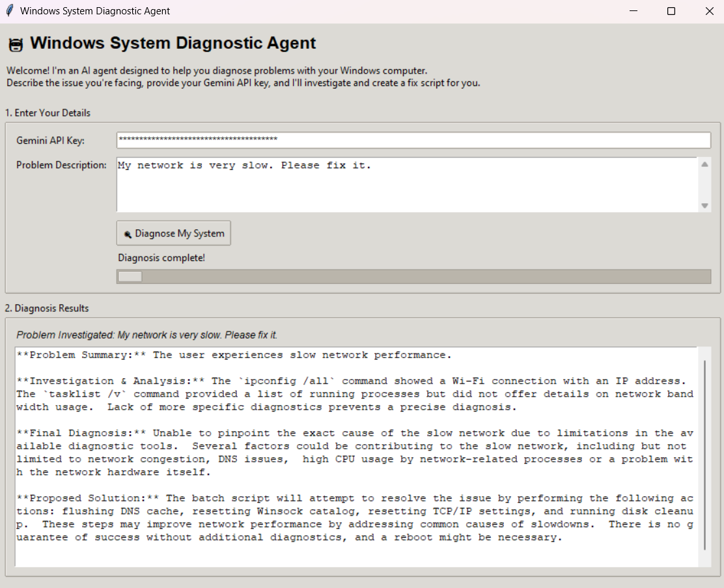
Task: Click the '2. Diagnosis Results' heading
Action: tap(47, 308)
